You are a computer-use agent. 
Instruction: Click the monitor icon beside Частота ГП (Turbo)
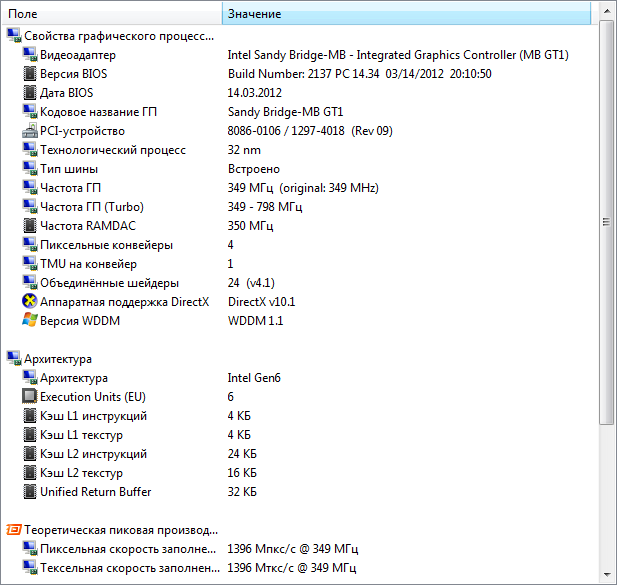coord(30,207)
